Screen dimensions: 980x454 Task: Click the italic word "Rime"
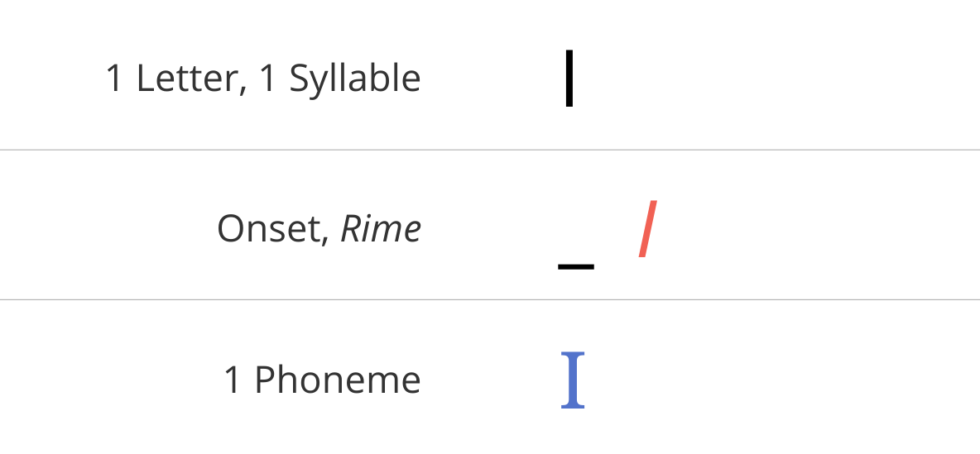tap(381, 229)
